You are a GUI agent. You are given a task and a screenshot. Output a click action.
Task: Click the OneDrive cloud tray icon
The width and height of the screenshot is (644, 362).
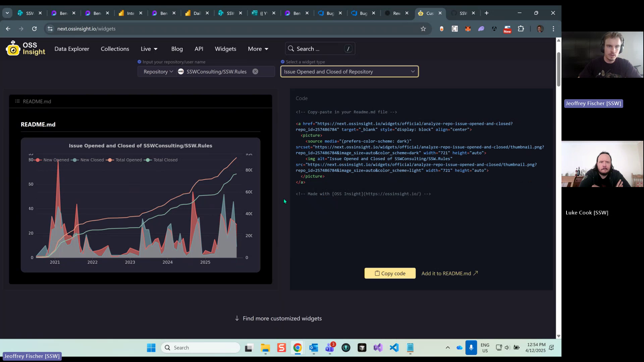459,348
